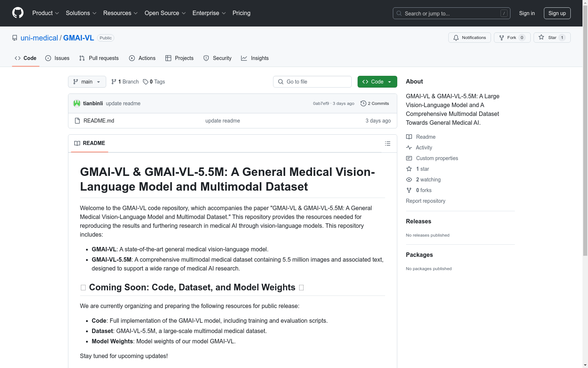The height and width of the screenshot is (368, 588).
Task: Open the Issues tab
Action: click(x=57, y=58)
